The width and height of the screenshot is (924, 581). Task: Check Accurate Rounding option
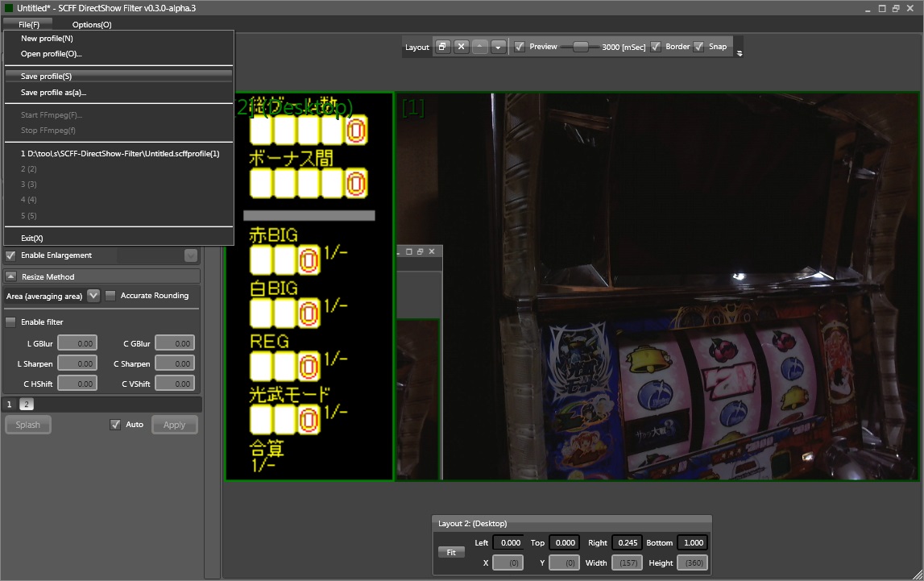pyautogui.click(x=110, y=296)
